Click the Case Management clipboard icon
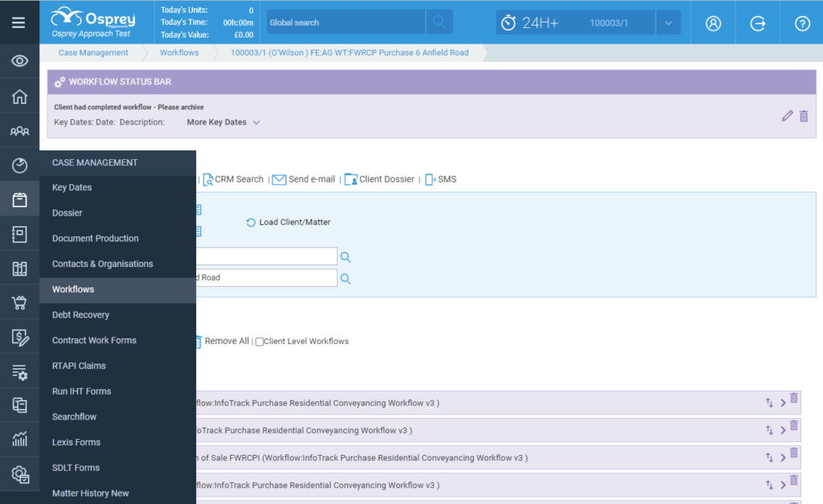Image resolution: width=823 pixels, height=504 pixels. (19, 198)
